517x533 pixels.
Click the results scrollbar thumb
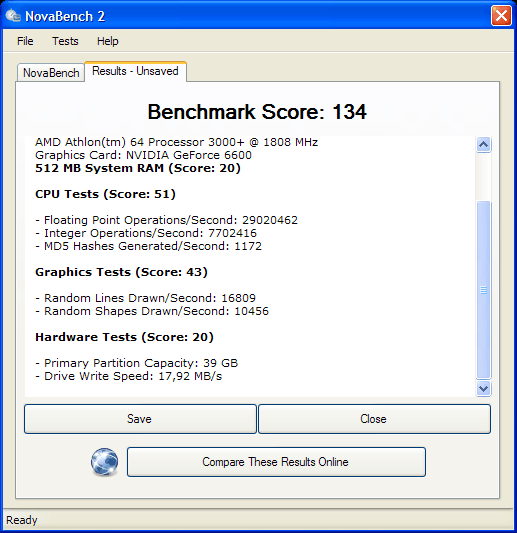[x=483, y=290]
